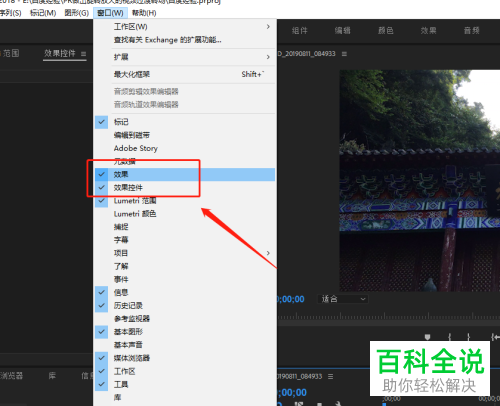Toggle the checked 标记 panel entry
The height and width of the screenshot is (406, 500).
click(185, 122)
